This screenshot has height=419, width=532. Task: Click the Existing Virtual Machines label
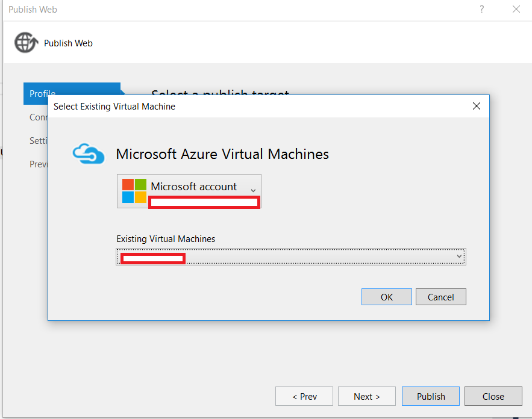point(166,239)
